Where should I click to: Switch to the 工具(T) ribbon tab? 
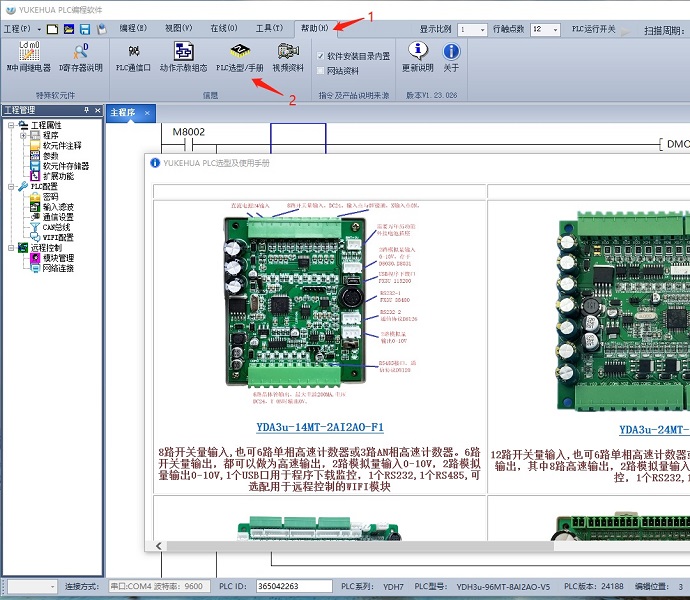(x=269, y=28)
